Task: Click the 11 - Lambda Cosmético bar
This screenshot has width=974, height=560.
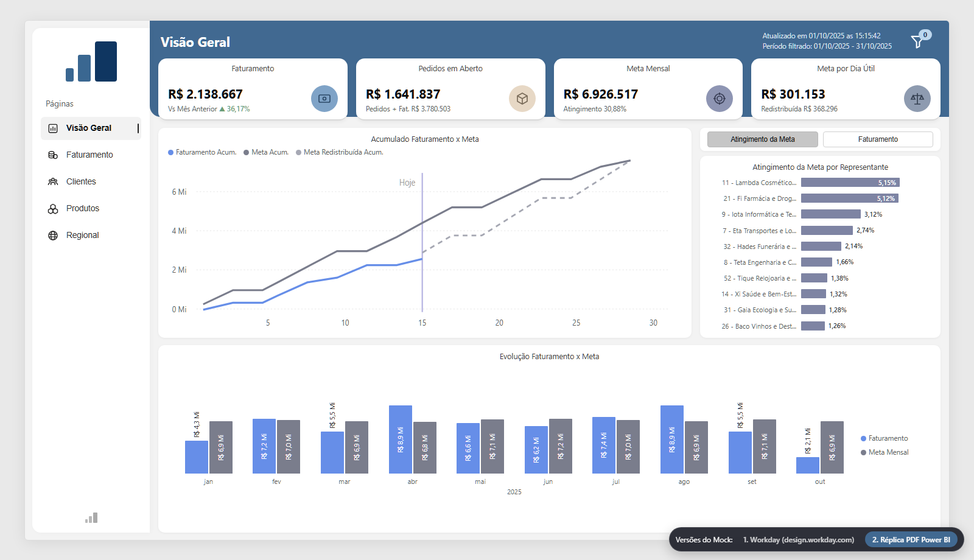Action: [x=850, y=183]
